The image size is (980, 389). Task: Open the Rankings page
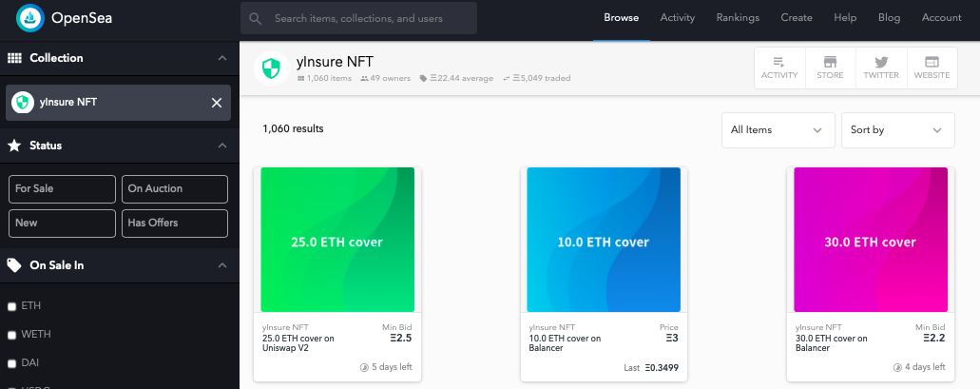tap(738, 17)
